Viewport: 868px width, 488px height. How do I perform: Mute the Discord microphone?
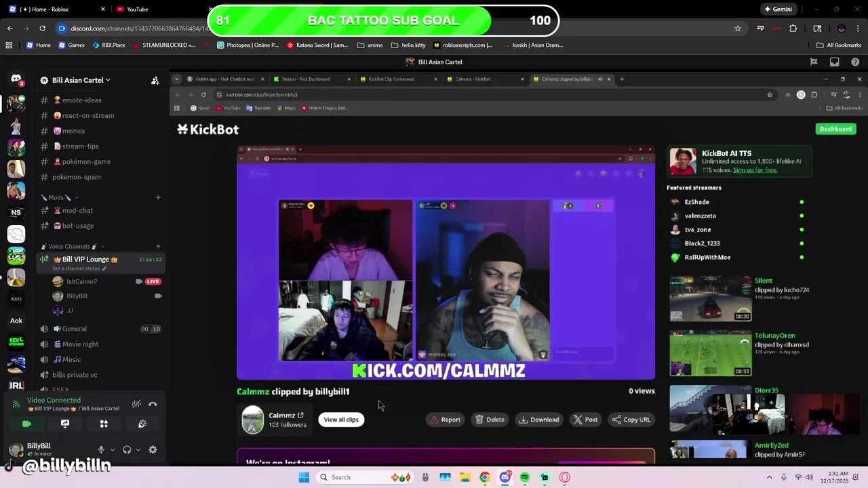(x=101, y=449)
